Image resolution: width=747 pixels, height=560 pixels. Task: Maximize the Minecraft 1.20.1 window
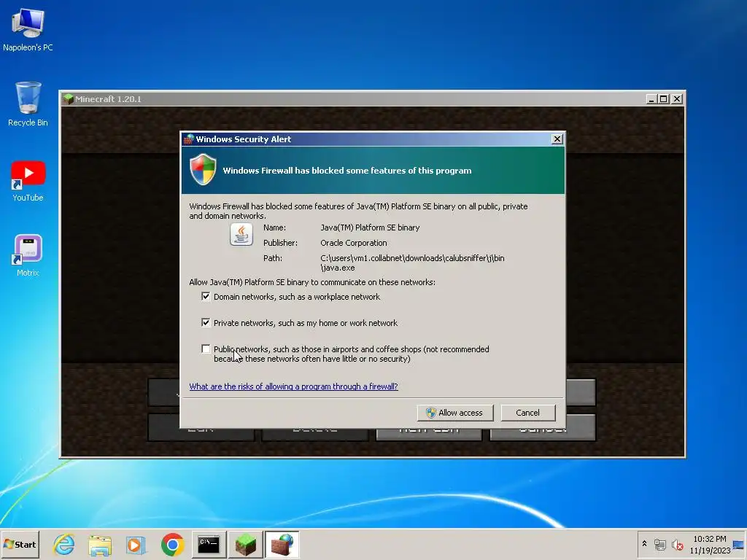coord(663,99)
